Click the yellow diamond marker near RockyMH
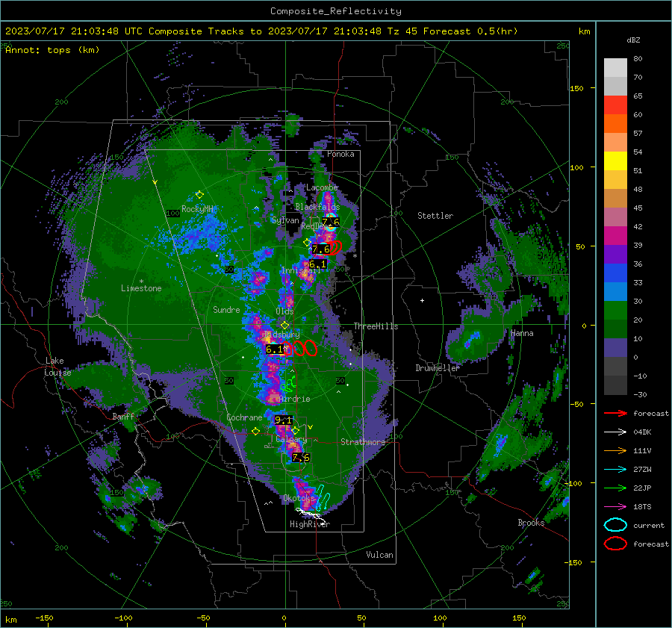Screen dimensions: 672x628 (199, 195)
